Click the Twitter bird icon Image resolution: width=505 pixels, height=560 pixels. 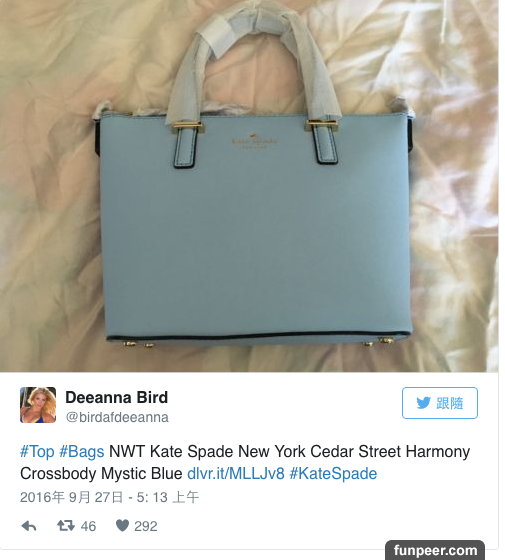tap(424, 403)
